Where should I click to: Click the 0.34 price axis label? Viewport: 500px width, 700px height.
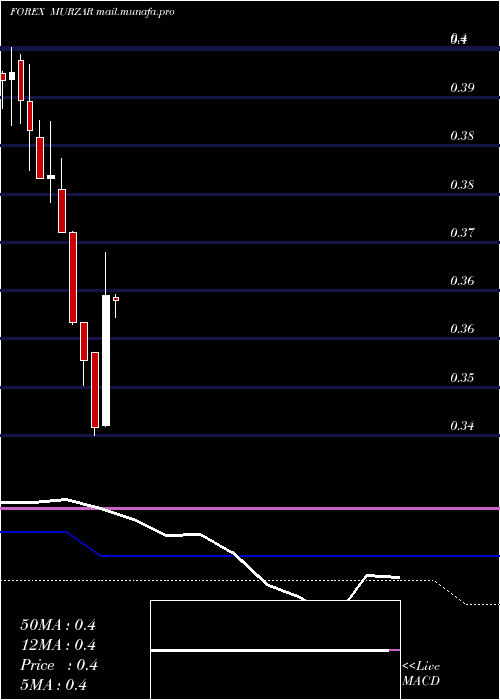462,426
